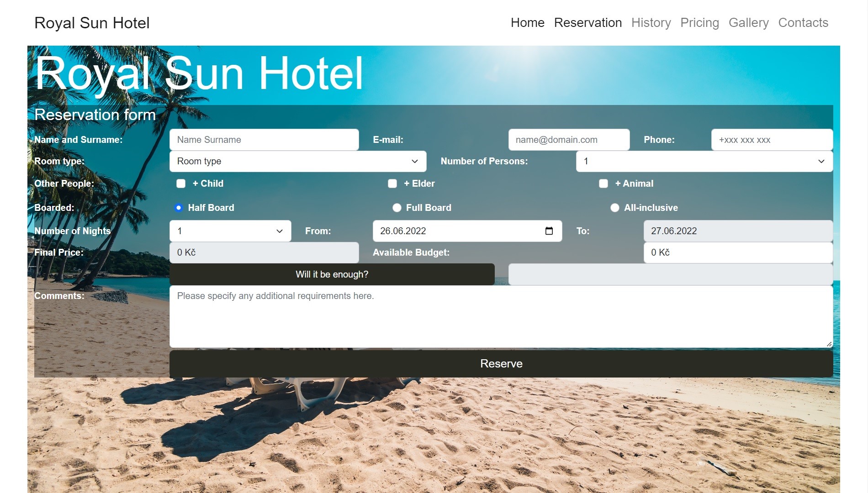Screen dimensions: 868x493
Task: Click the Comments label
Action: tap(59, 296)
